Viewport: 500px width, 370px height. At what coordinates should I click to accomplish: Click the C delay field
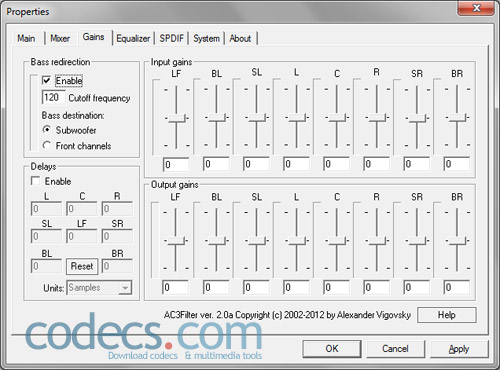point(82,209)
